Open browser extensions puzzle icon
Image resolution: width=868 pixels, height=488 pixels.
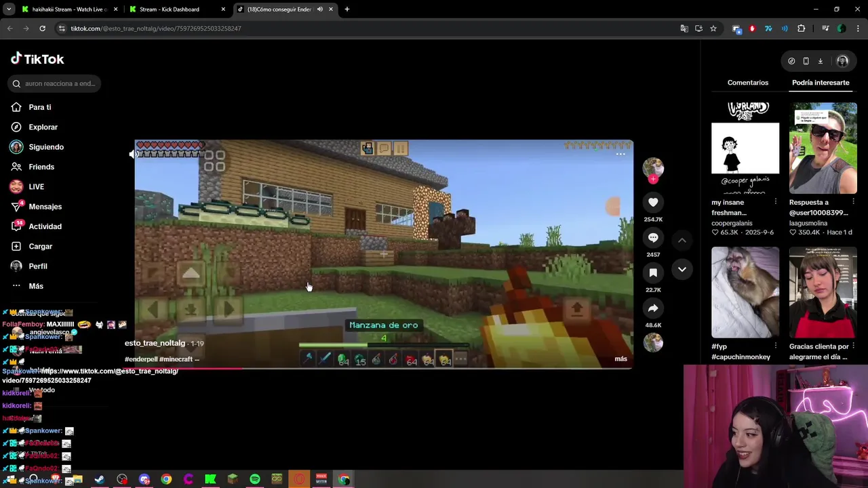pyautogui.click(x=802, y=28)
